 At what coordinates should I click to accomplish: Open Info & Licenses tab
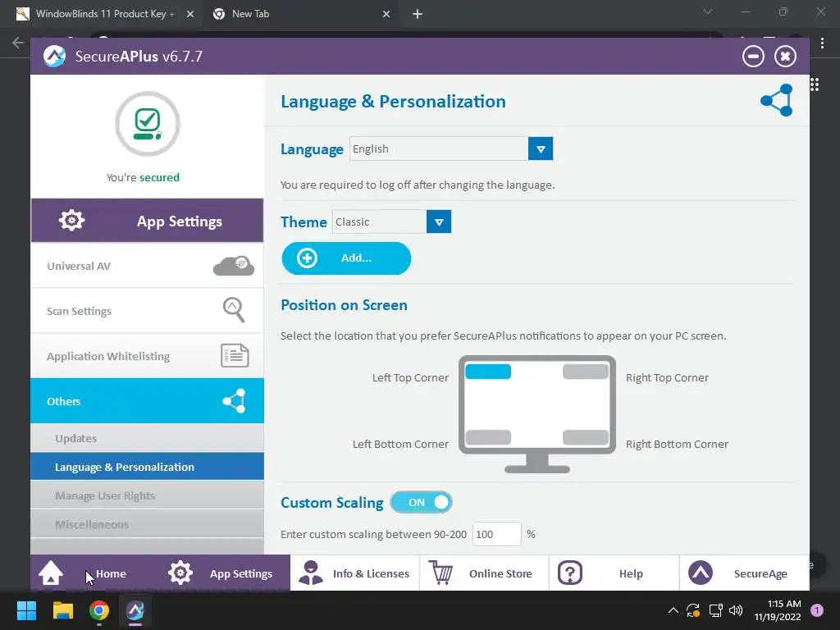[355, 573]
